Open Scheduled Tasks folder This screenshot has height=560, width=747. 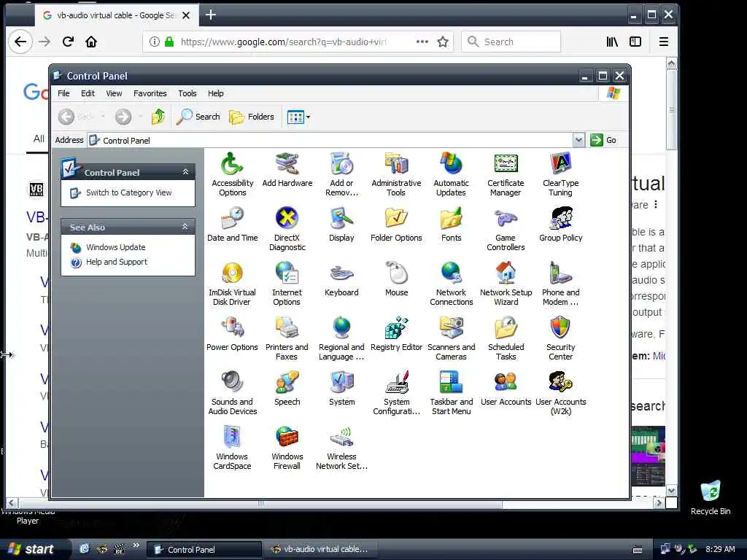point(506,338)
